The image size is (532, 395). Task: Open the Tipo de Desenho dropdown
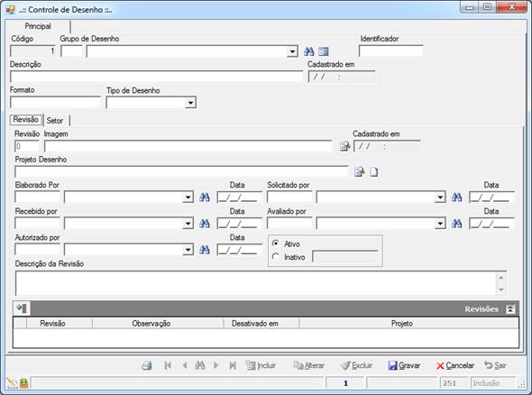(x=190, y=103)
